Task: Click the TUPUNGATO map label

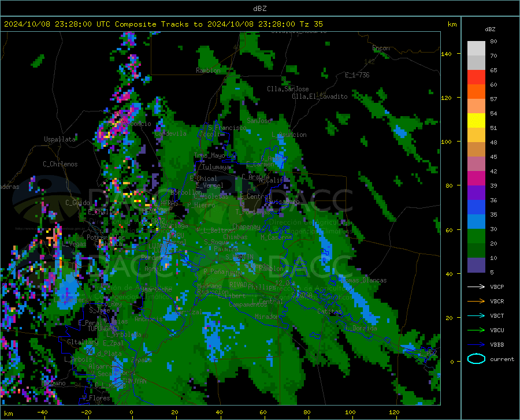Action: pos(103,329)
